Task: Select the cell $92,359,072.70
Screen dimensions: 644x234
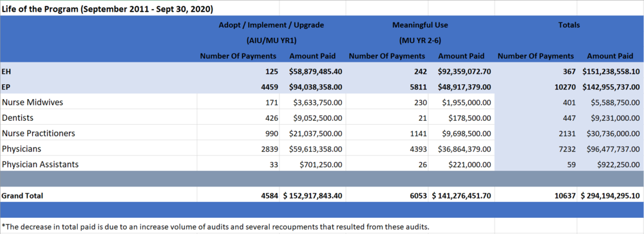Action: (x=464, y=72)
